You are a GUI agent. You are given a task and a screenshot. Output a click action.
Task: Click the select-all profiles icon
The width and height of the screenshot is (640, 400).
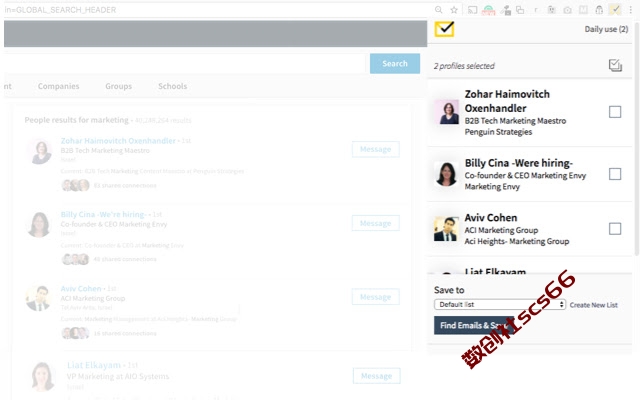(x=615, y=65)
